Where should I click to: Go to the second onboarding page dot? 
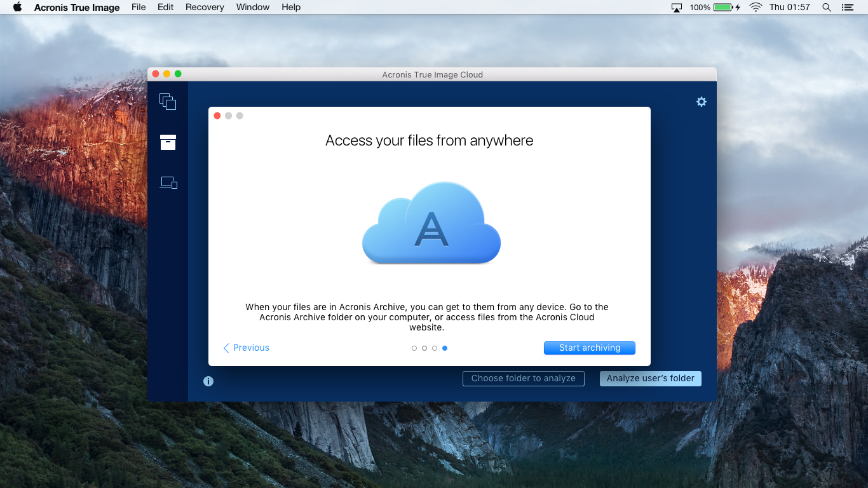click(x=424, y=348)
